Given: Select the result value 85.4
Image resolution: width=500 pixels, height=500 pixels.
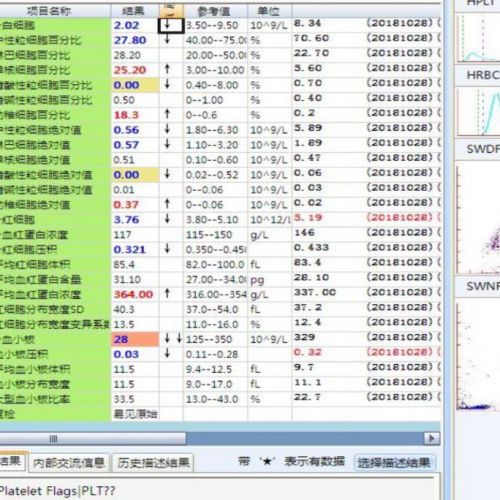Looking at the screenshot, I should coord(124,265).
